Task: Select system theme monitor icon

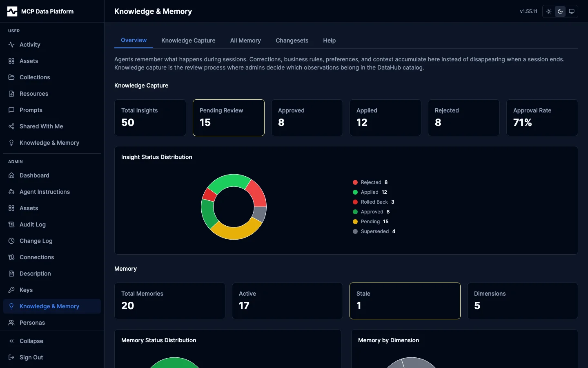Action: 572,11
